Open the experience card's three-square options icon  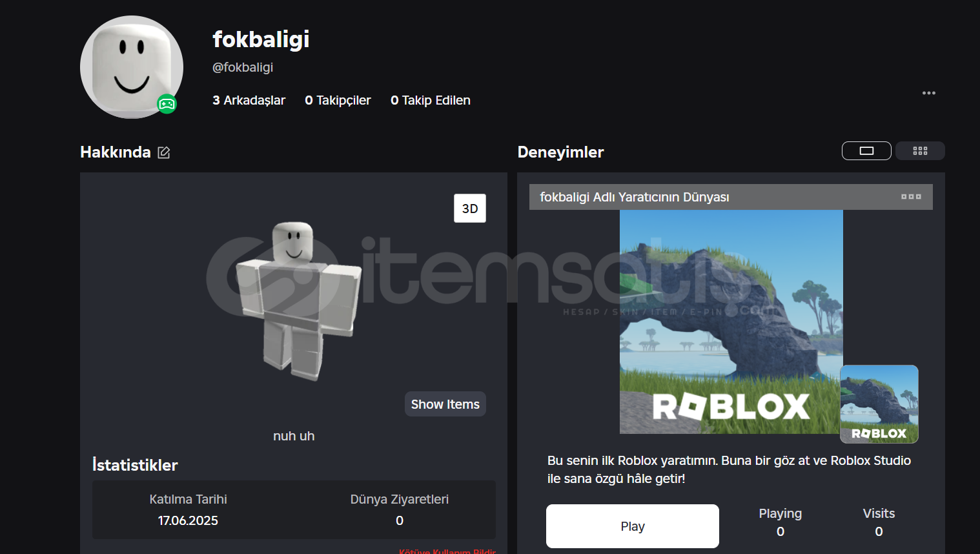pos(911,197)
